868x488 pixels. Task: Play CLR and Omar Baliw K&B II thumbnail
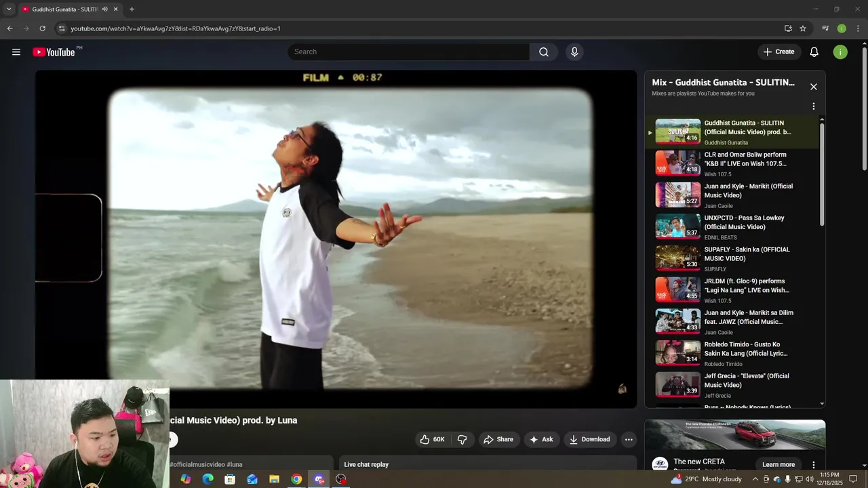click(677, 163)
